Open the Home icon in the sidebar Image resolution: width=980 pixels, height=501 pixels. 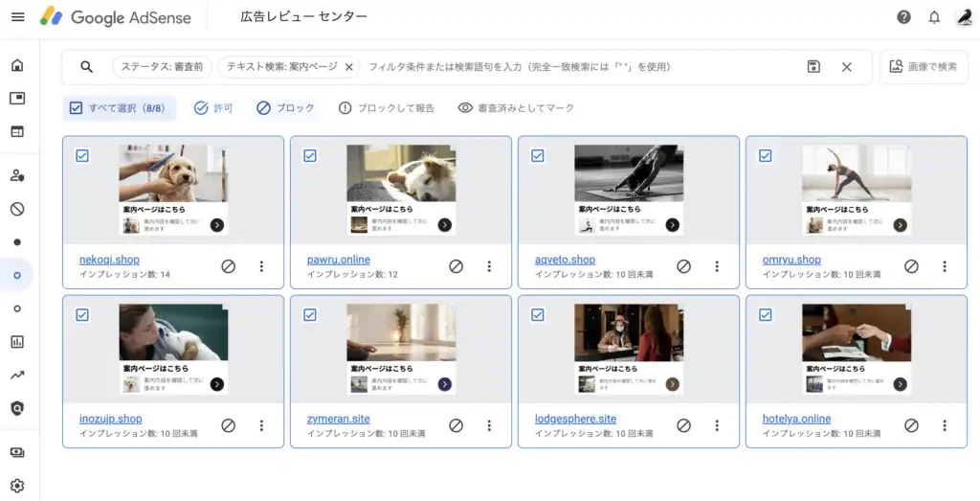coord(17,66)
